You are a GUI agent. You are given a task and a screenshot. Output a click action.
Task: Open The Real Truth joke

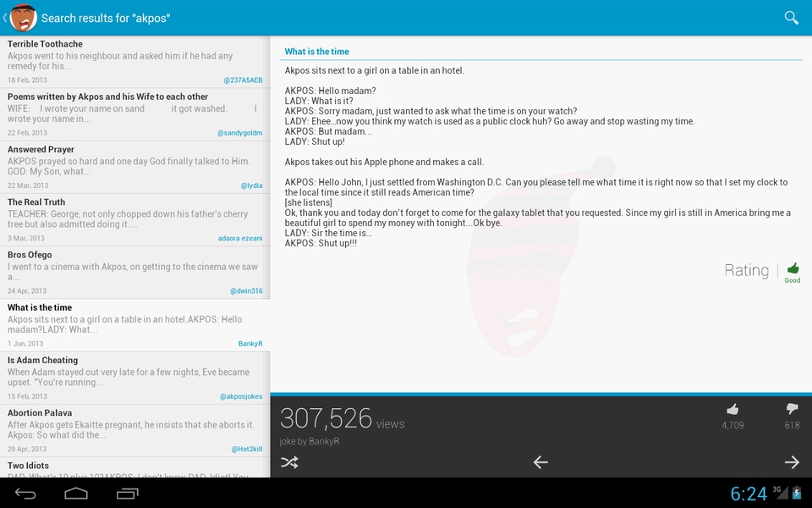tap(134, 220)
